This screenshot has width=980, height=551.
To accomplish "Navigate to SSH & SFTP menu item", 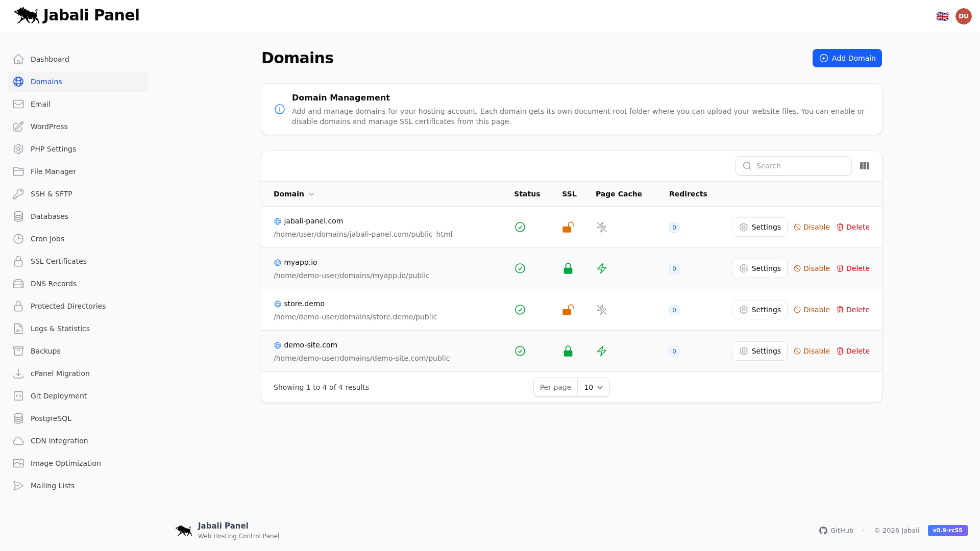I will (51, 194).
